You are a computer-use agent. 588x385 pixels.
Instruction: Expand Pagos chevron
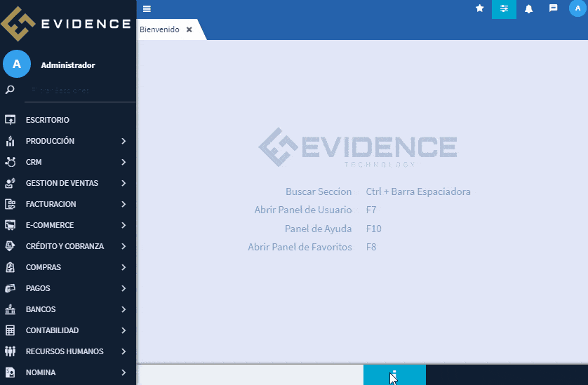pos(123,288)
